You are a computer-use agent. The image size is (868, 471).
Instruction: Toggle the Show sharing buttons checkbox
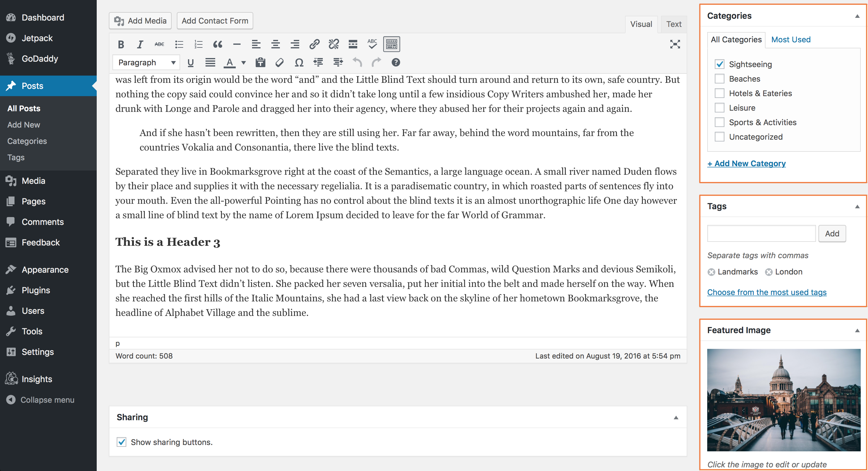(121, 442)
